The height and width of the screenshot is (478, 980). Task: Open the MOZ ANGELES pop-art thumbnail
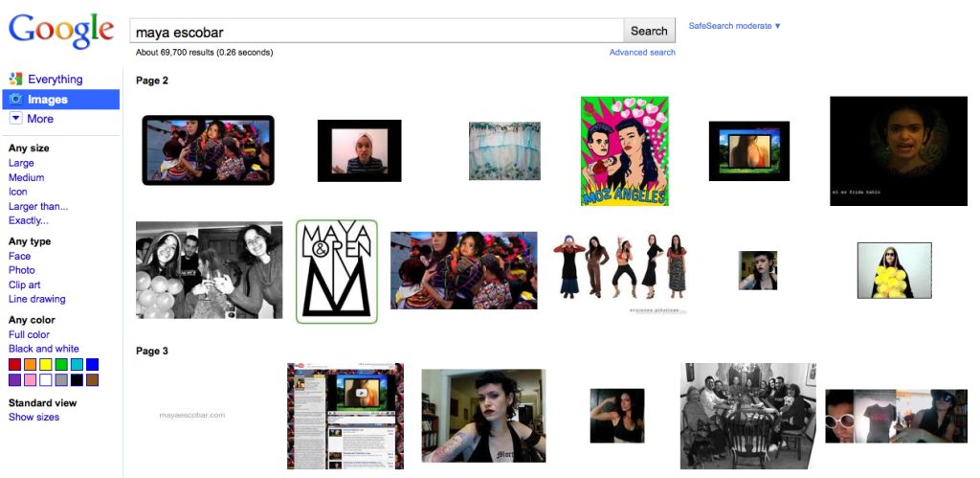tap(624, 150)
